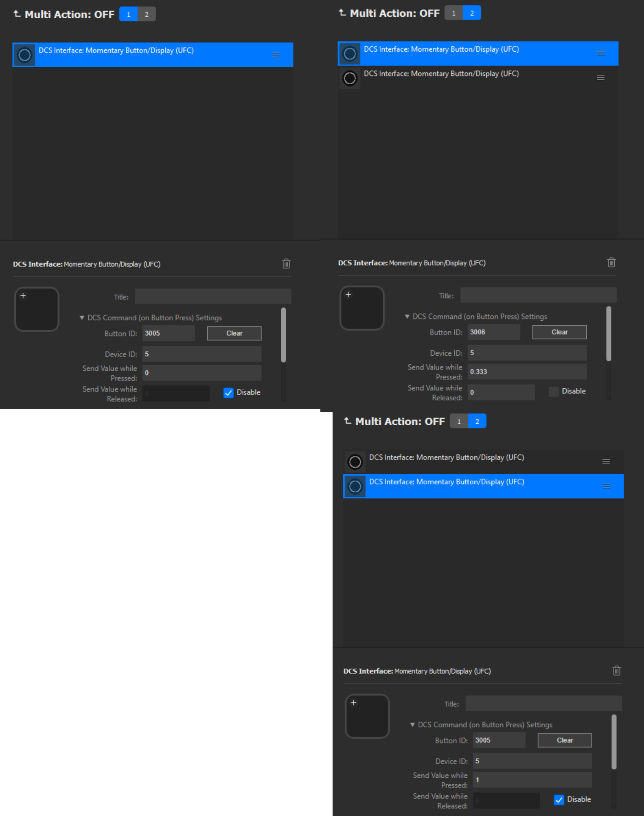This screenshot has width=644, height=816.
Task: Switch to state tab 1 in Button ID 3006 panel
Action: 453,13
